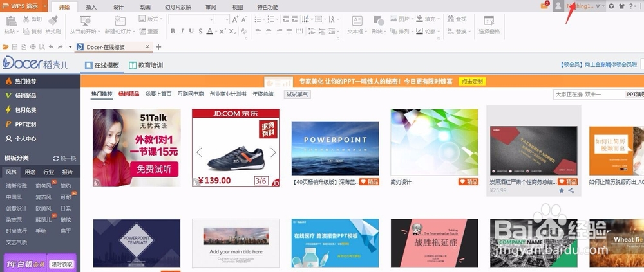Apply the bulleted list icon

(258, 19)
